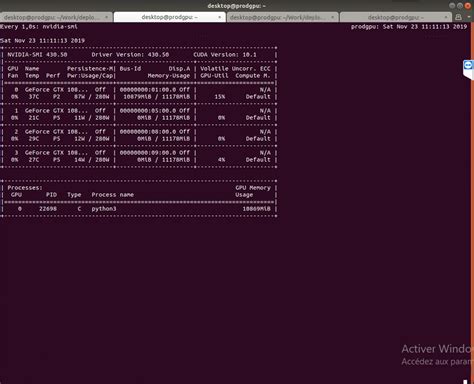Image resolution: width=474 pixels, height=384 pixels.
Task: Click GPU 1 power '11W / 280W'
Action: tap(92, 118)
